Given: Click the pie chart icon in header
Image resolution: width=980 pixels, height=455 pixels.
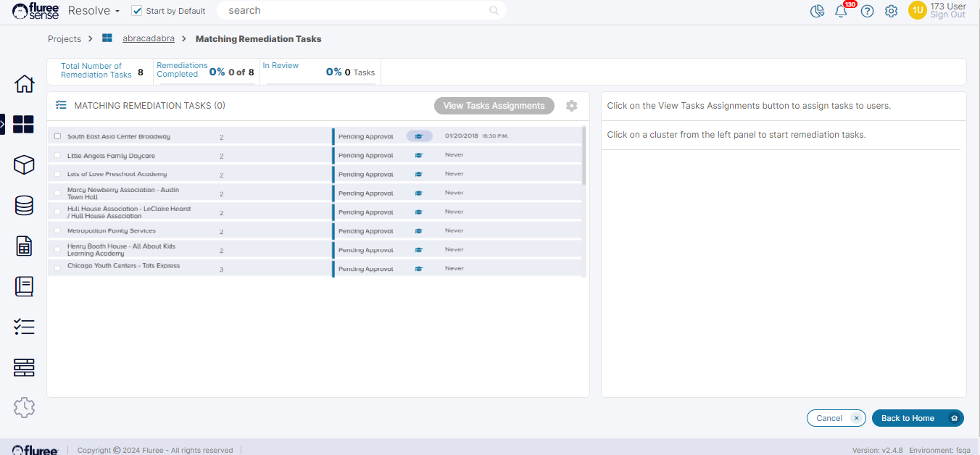Looking at the screenshot, I should point(817,11).
